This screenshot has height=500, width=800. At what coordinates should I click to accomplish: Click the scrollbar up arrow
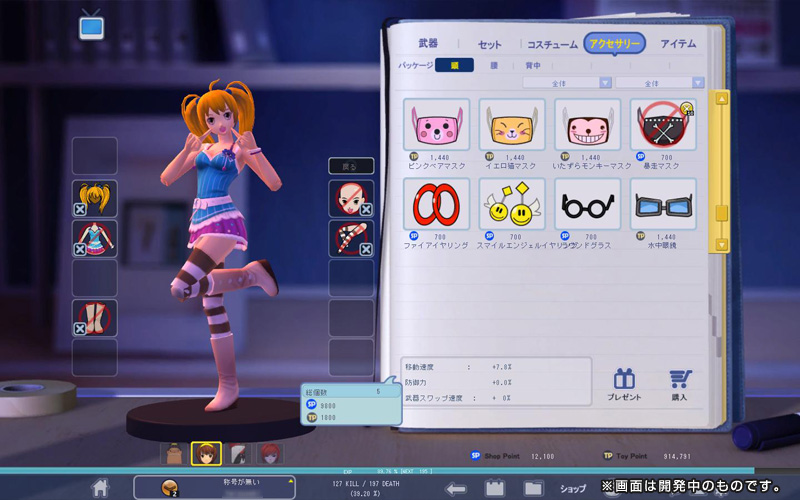coord(721,98)
